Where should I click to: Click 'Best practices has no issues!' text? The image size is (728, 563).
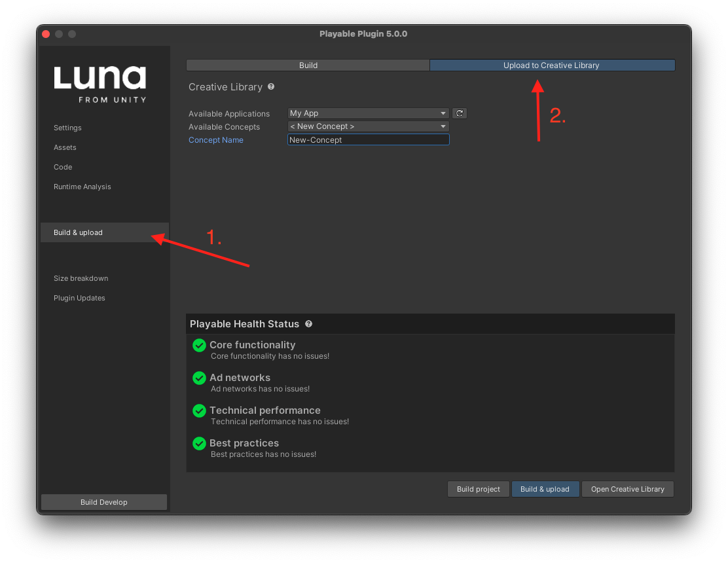point(263,454)
